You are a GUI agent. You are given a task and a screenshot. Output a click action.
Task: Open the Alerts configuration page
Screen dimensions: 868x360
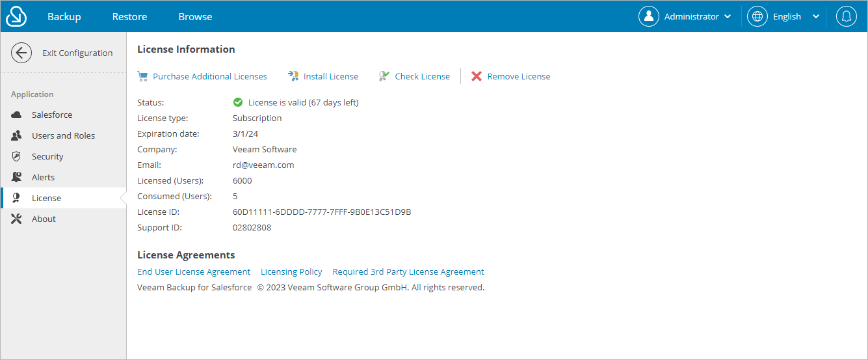[x=64, y=177]
